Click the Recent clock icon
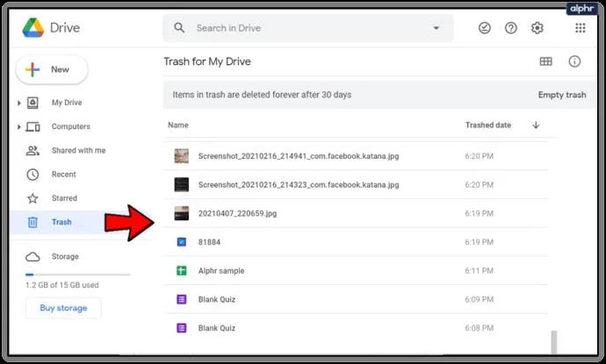Screen dimensions: 606x364 pyautogui.click(x=32, y=175)
